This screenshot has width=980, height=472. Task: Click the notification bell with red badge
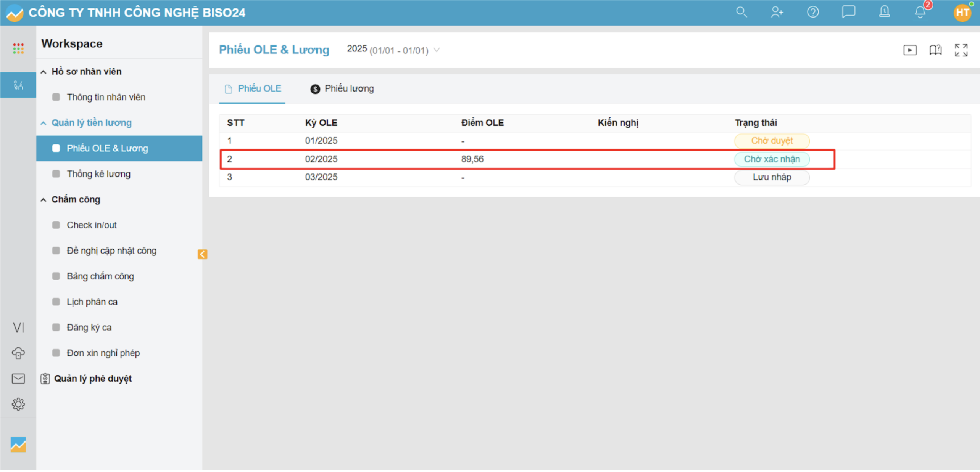[920, 12]
